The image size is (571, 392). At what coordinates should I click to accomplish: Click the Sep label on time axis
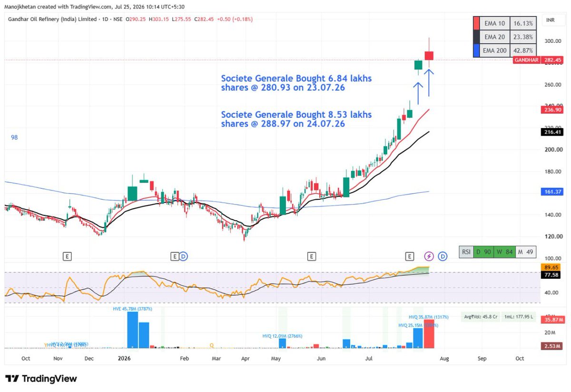tap(482, 358)
